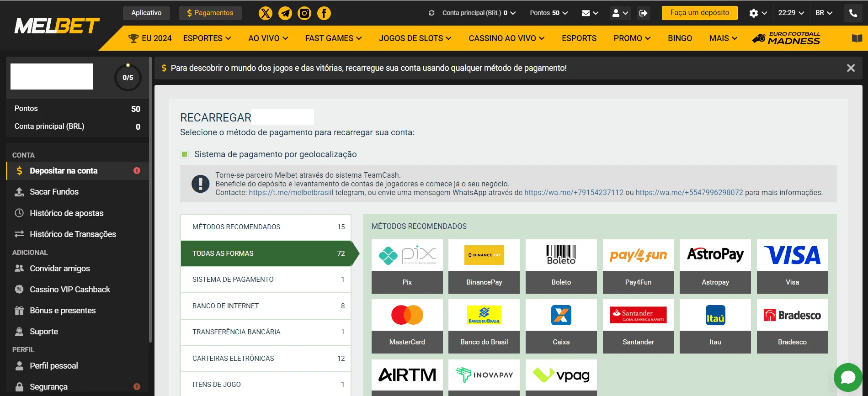Select the Astropay payment method

pyautogui.click(x=715, y=266)
